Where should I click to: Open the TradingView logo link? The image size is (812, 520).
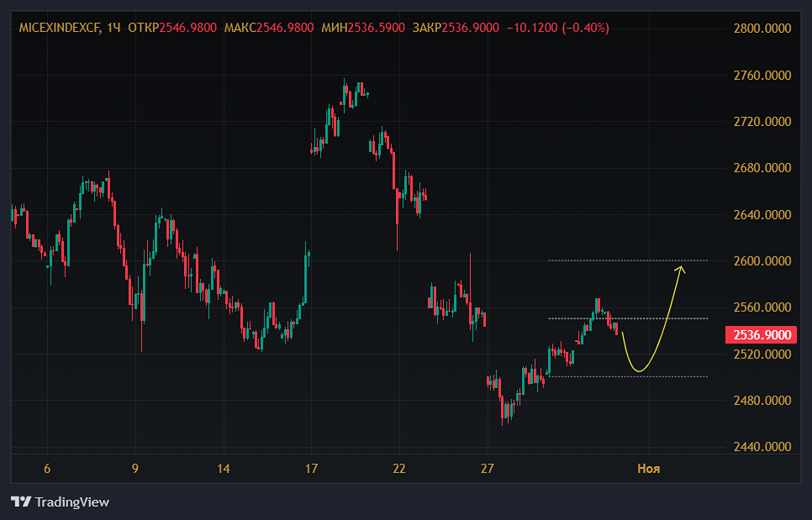point(60,502)
